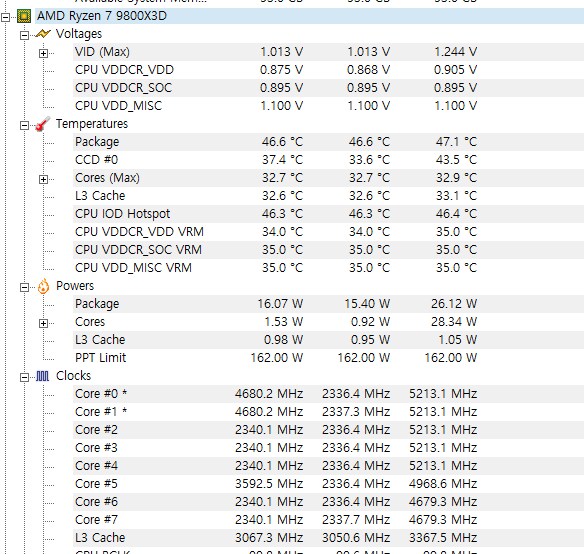Screen dimensions: 584x554
Task: Click CPU VDDCR_VDD VRM max 35.0 °C
Action: pyautogui.click(x=456, y=232)
